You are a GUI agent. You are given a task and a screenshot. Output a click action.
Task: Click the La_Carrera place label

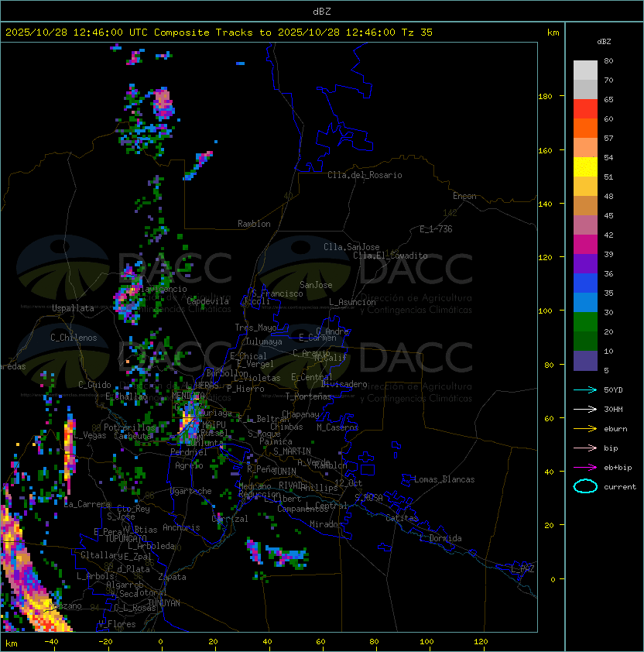click(x=87, y=504)
